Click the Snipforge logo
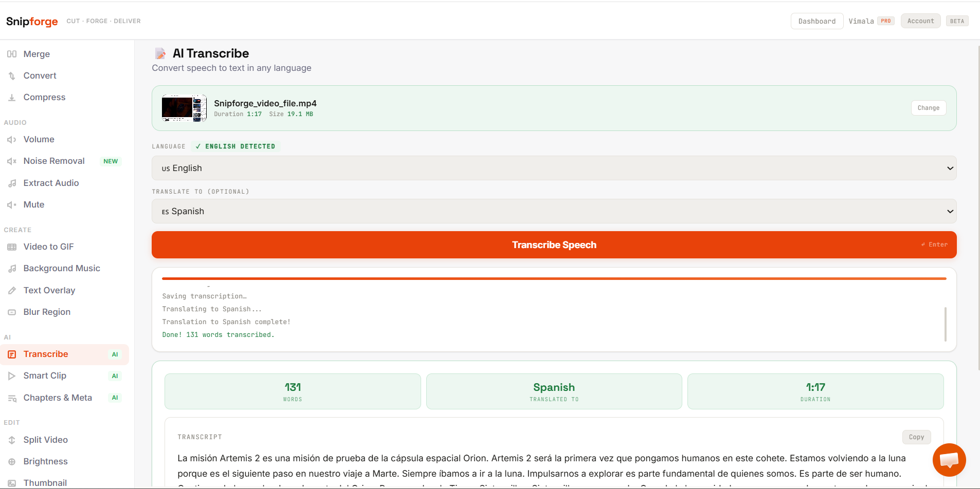This screenshot has height=489, width=980. (32, 21)
